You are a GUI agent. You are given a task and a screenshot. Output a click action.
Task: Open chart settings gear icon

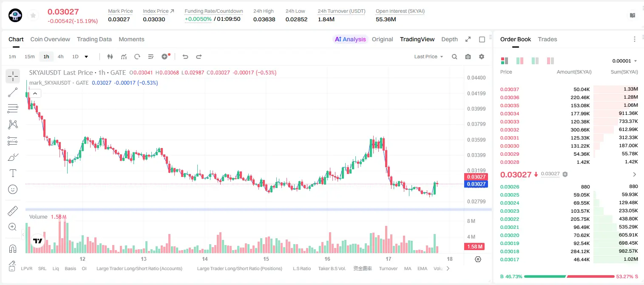click(x=482, y=57)
